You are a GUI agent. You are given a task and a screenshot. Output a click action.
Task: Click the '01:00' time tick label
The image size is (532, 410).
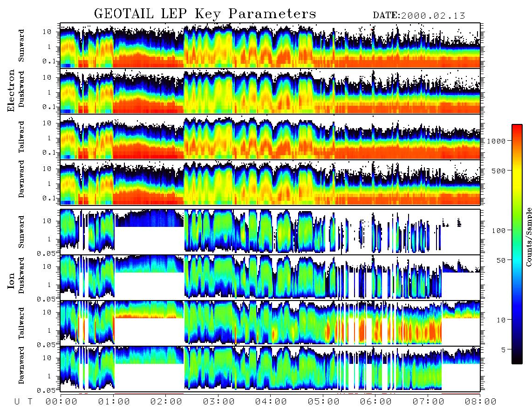click(x=114, y=402)
